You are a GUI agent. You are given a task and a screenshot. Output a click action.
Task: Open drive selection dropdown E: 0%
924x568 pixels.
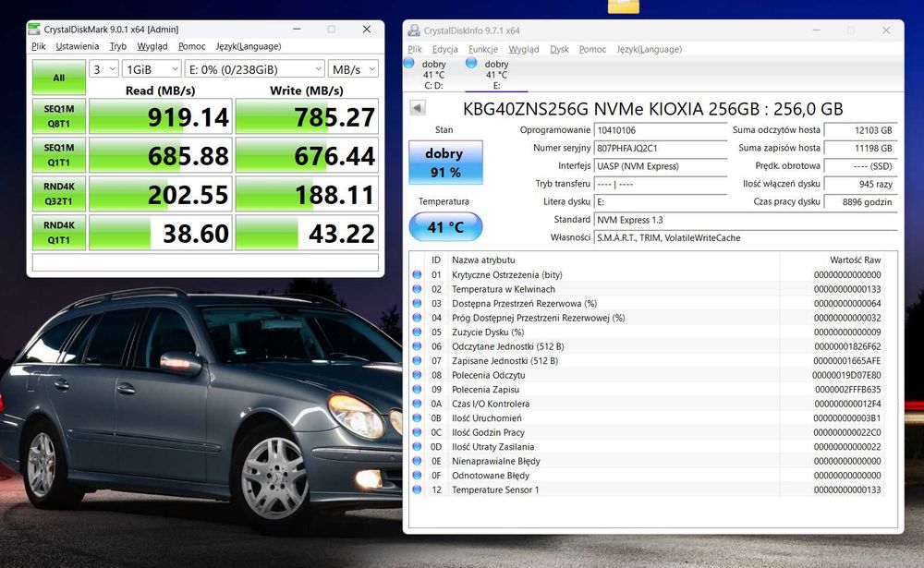[x=255, y=69]
